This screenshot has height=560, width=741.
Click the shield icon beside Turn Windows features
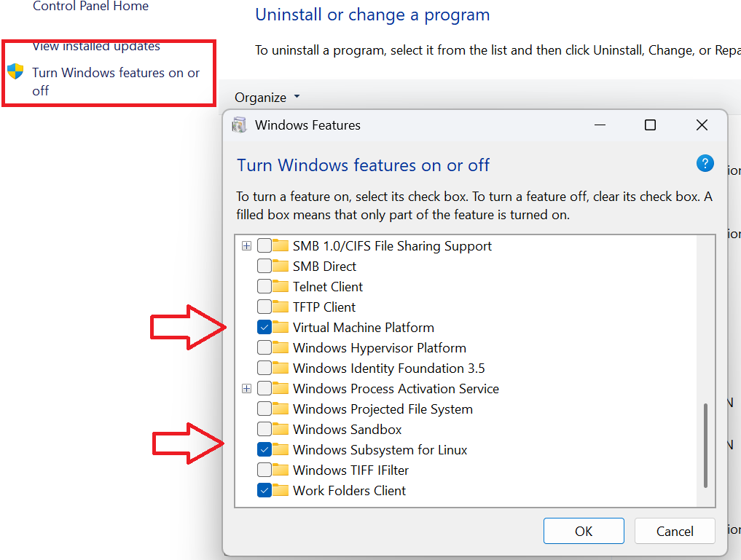(x=15, y=72)
